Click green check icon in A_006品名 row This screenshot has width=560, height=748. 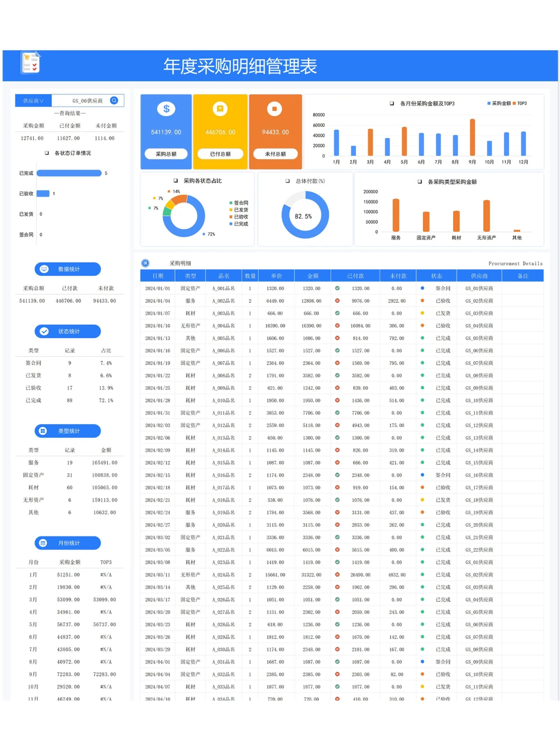point(337,350)
